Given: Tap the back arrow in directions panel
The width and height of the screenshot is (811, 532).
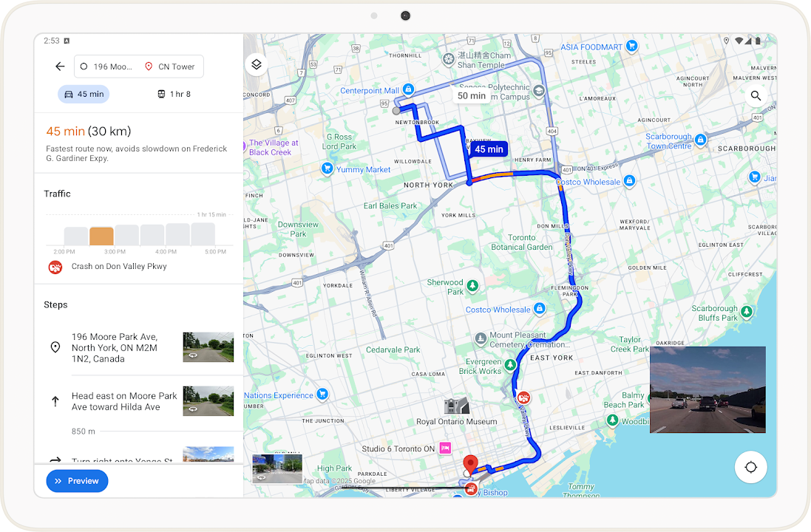Looking at the screenshot, I should pos(60,66).
